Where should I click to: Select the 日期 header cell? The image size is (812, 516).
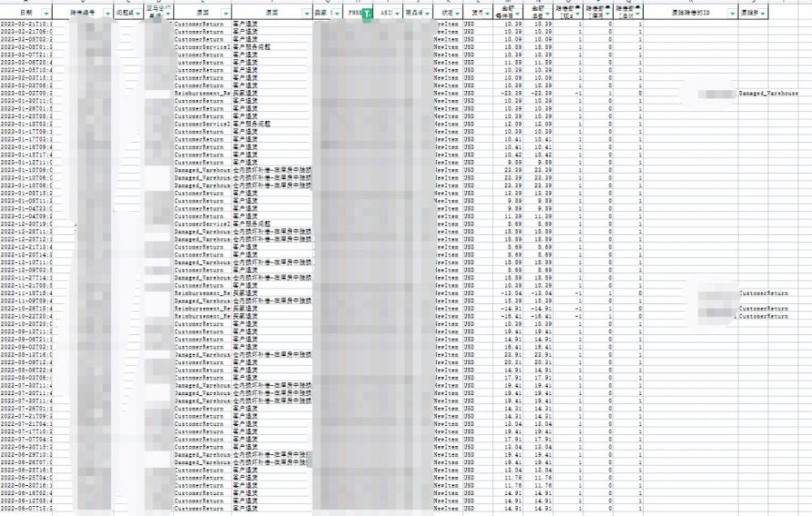click(23, 14)
